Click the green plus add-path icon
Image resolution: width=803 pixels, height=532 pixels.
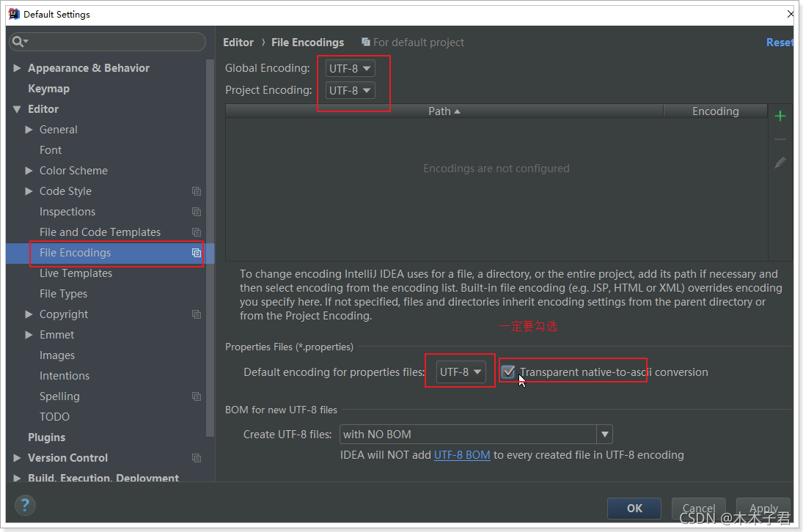(x=780, y=116)
